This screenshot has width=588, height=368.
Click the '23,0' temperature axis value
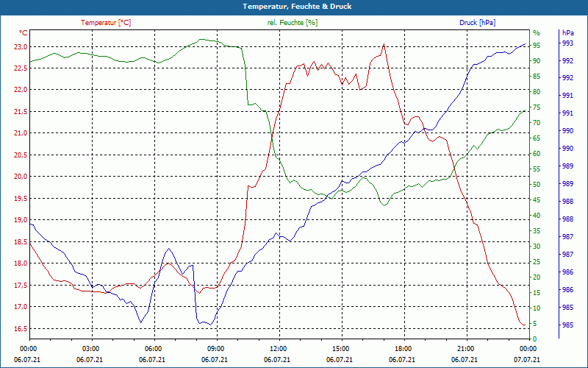pyautogui.click(x=21, y=47)
